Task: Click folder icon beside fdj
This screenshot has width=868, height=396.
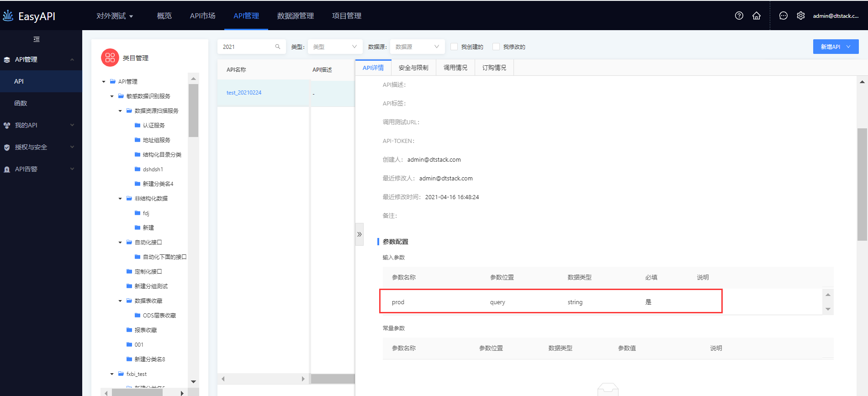Action: coord(138,213)
